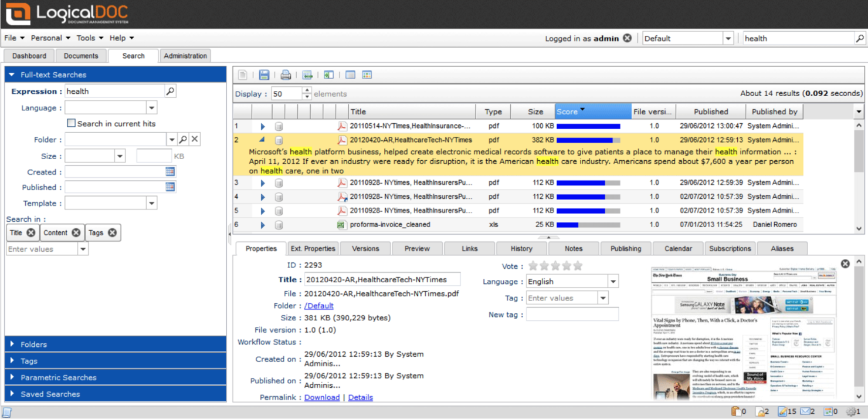Open the Size comparison dropdown
The image size is (868, 419).
tap(120, 156)
